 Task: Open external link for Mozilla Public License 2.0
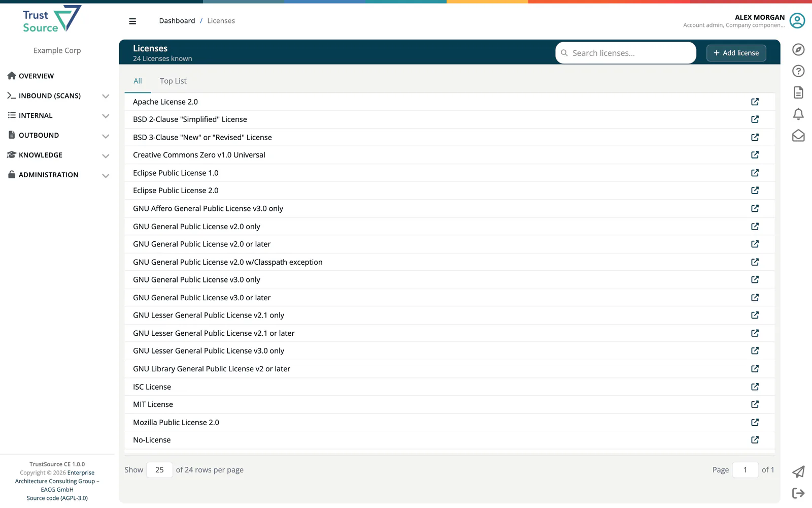click(755, 423)
